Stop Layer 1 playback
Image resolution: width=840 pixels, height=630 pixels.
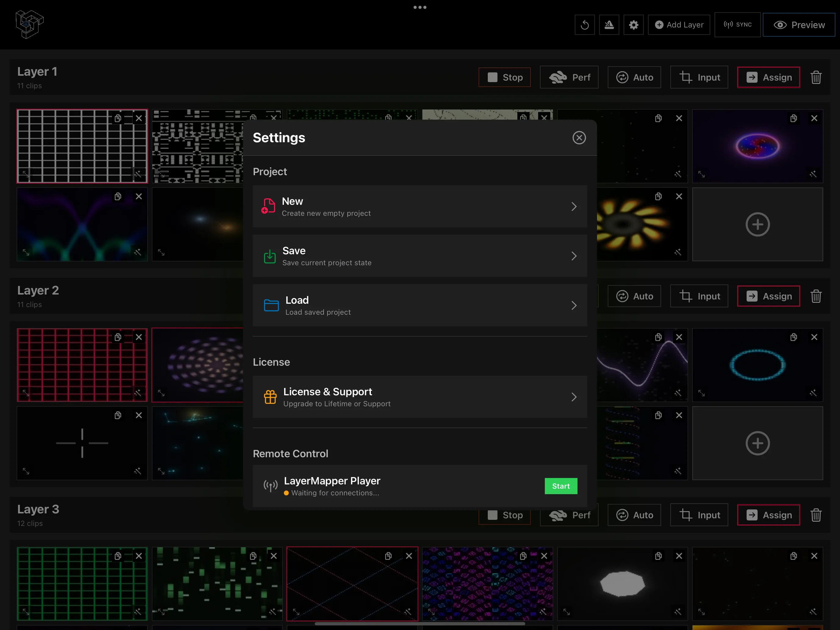pyautogui.click(x=504, y=78)
